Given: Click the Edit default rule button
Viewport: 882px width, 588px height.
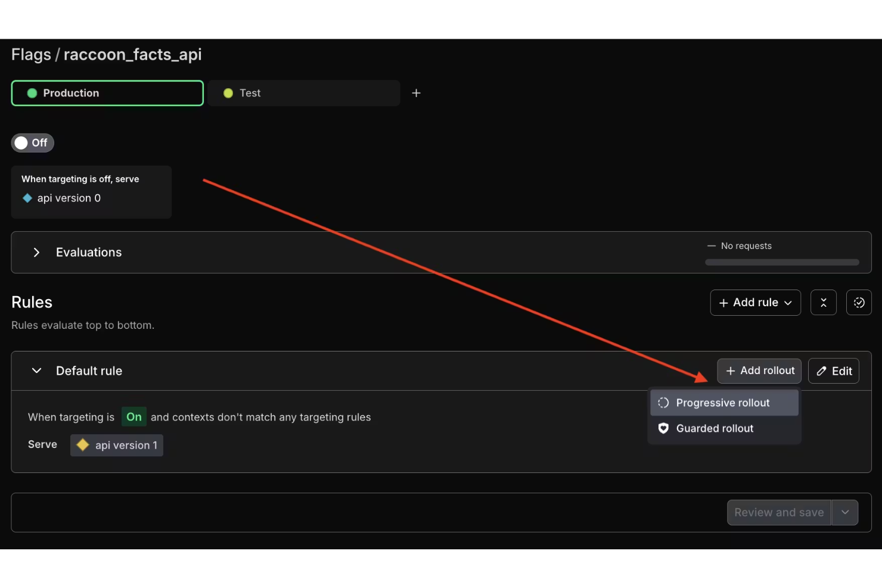Looking at the screenshot, I should tap(833, 371).
